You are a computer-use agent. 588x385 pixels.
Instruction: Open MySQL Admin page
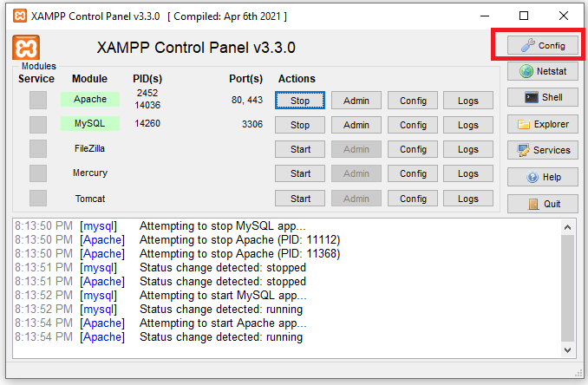pos(356,125)
